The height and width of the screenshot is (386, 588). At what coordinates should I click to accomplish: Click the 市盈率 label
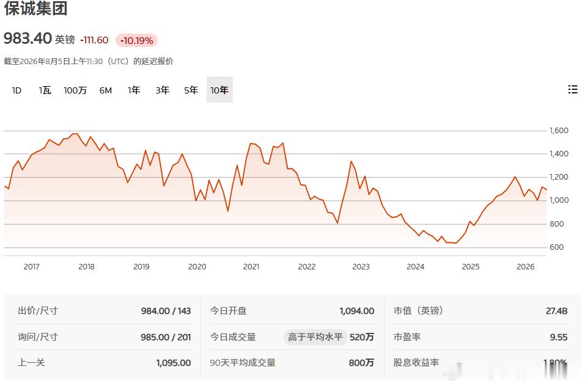(x=407, y=337)
